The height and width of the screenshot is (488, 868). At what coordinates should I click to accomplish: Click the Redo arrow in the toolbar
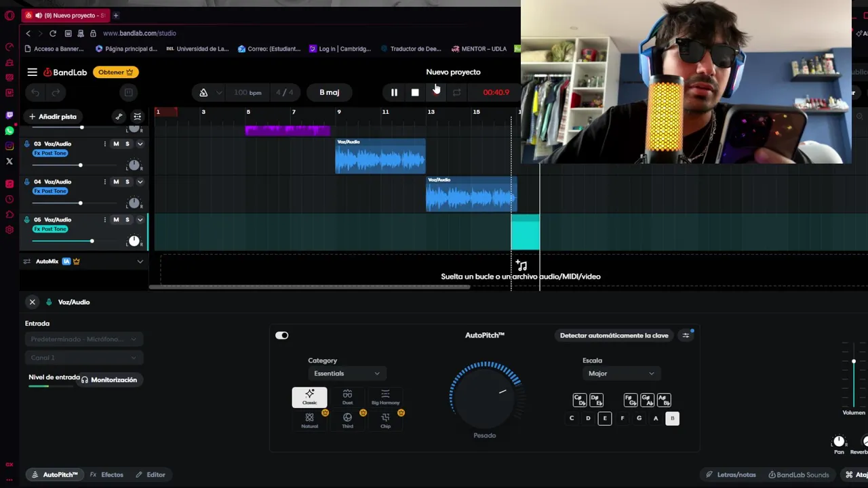(x=56, y=92)
